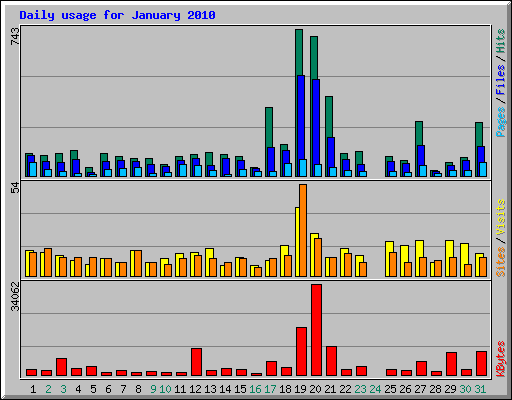Viewport: 512px width, 400px height.
Task: Click the Files legend label
Action: pos(501,80)
